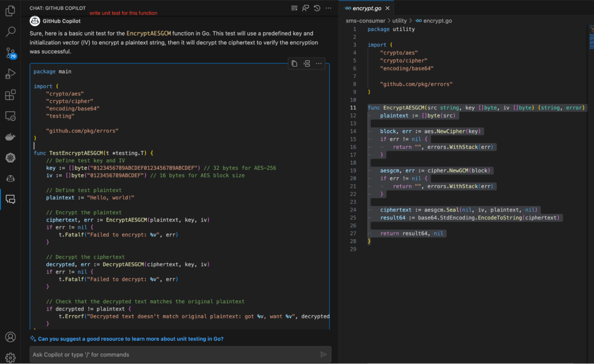
Task: Open the Accounts menu icon
Action: (10, 337)
